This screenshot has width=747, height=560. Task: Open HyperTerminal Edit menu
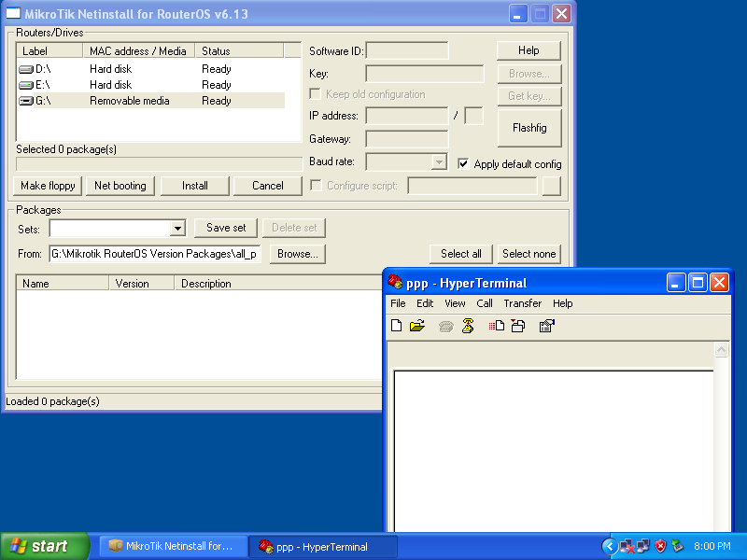[425, 303]
